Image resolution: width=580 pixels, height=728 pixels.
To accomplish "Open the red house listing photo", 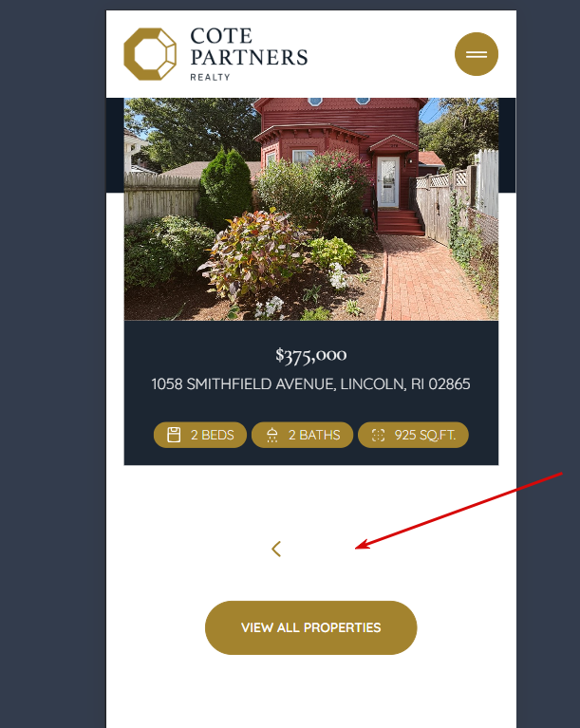I will 311,209.
